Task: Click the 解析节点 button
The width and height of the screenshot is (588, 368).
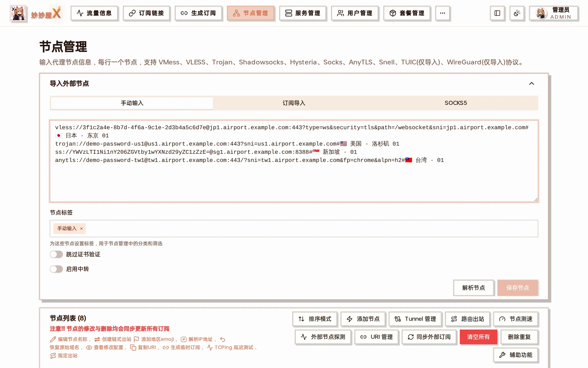Action: pos(473,288)
